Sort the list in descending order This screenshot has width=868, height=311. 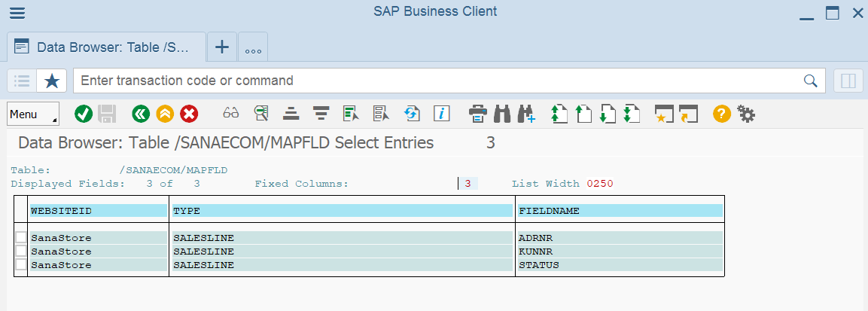coord(321,114)
